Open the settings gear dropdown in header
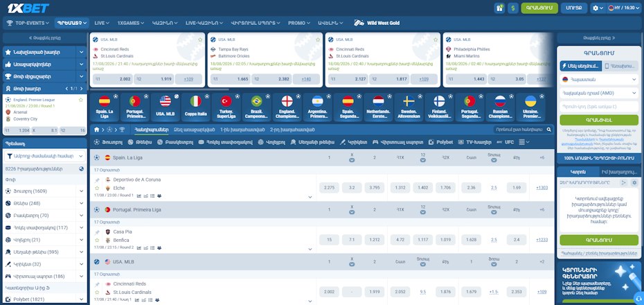The width and height of the screenshot is (644, 305). coord(598,8)
